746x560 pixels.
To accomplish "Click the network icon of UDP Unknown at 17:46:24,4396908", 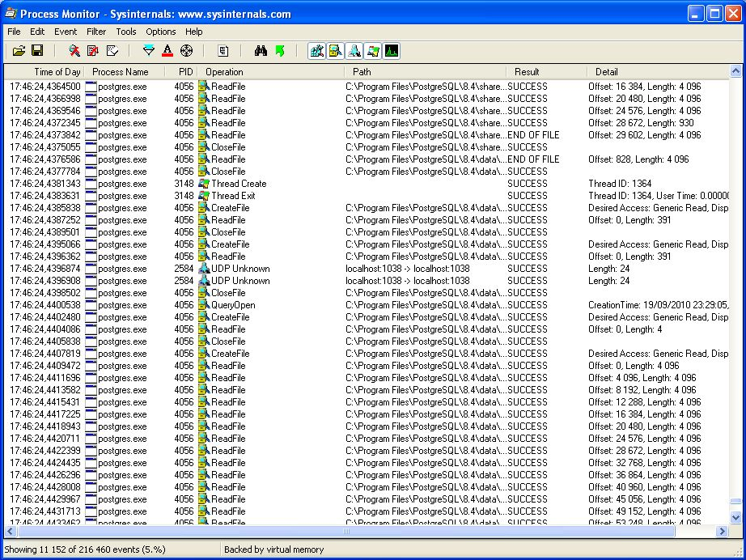I will pos(204,281).
